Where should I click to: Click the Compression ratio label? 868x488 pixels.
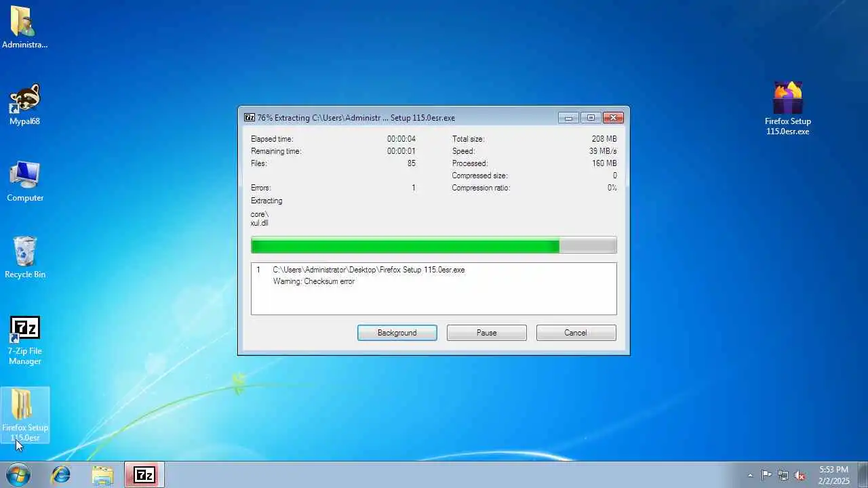(481, 188)
